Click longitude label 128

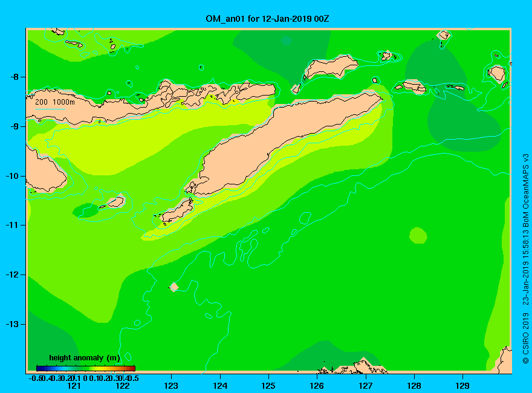(x=414, y=386)
